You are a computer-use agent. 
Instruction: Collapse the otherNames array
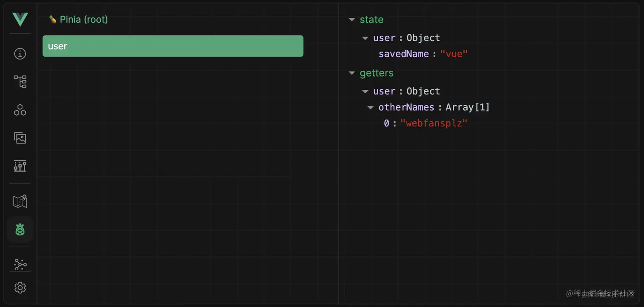tap(371, 107)
